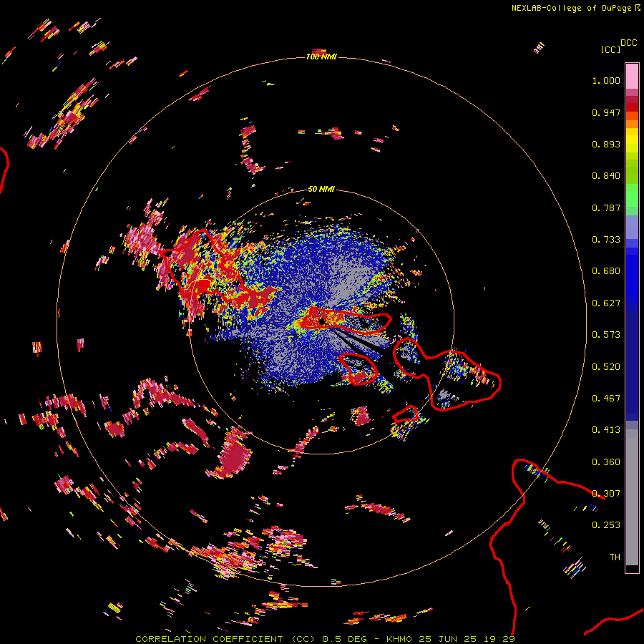Click the 0.680 color scale label

pyautogui.click(x=606, y=271)
